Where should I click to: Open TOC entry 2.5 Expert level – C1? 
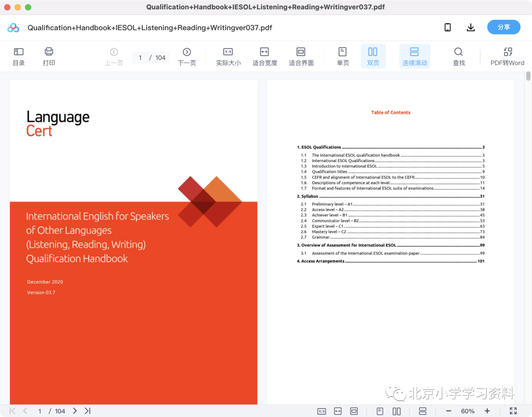click(393, 226)
